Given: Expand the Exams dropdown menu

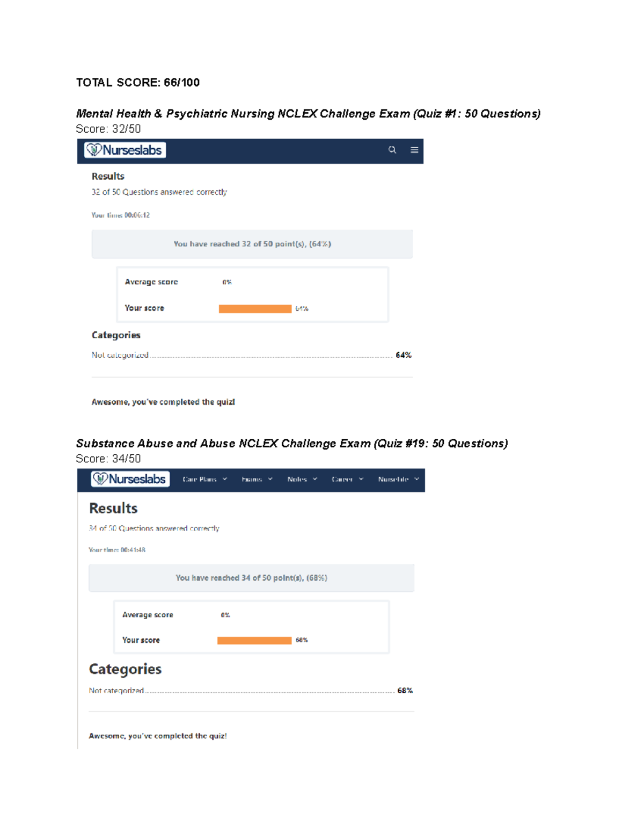Looking at the screenshot, I should (257, 479).
